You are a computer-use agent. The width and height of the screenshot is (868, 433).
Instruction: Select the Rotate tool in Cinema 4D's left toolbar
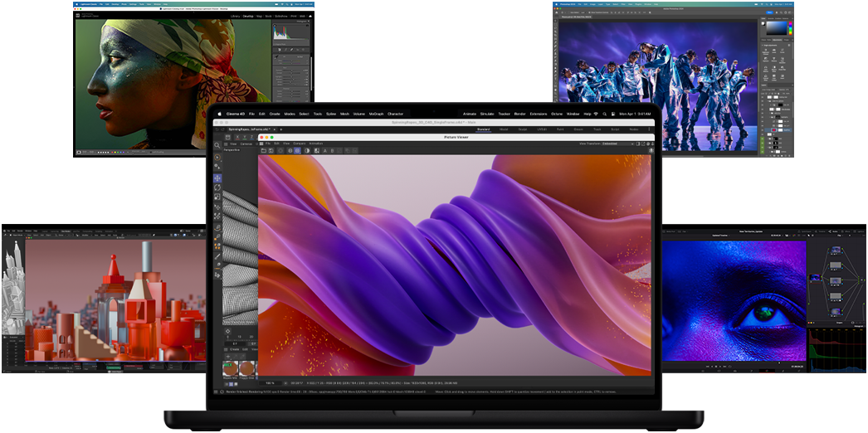coord(217,187)
